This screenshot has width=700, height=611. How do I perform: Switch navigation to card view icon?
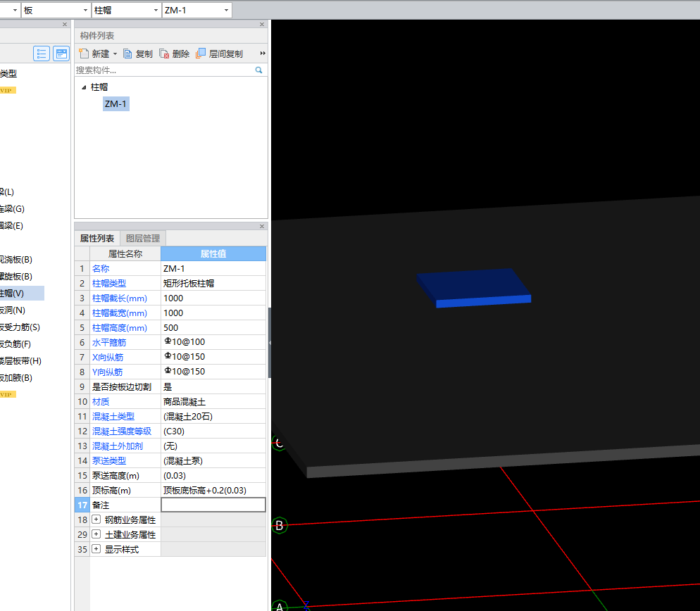pyautogui.click(x=61, y=53)
